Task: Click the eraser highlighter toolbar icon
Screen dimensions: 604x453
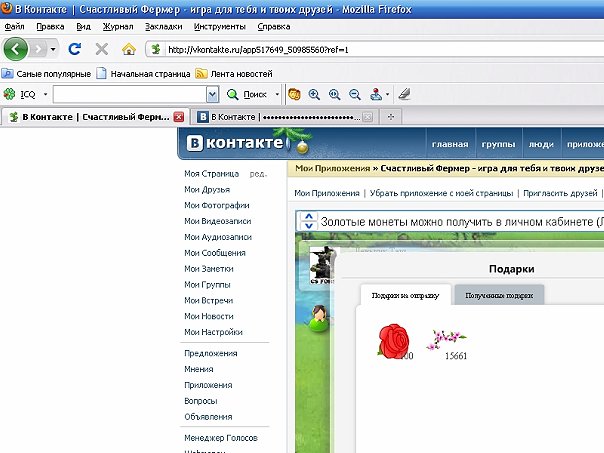Action: coord(404,94)
